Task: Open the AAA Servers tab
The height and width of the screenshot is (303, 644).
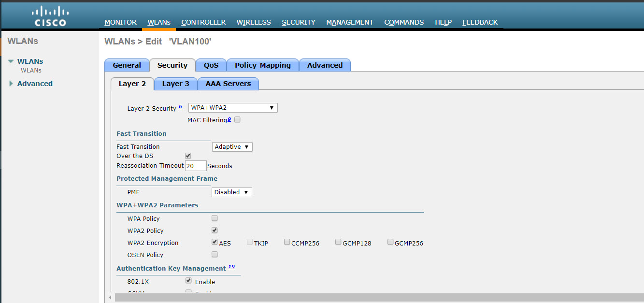Action: [x=228, y=83]
